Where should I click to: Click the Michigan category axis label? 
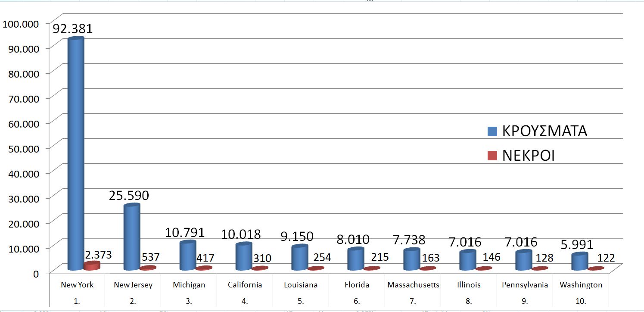[189, 285]
